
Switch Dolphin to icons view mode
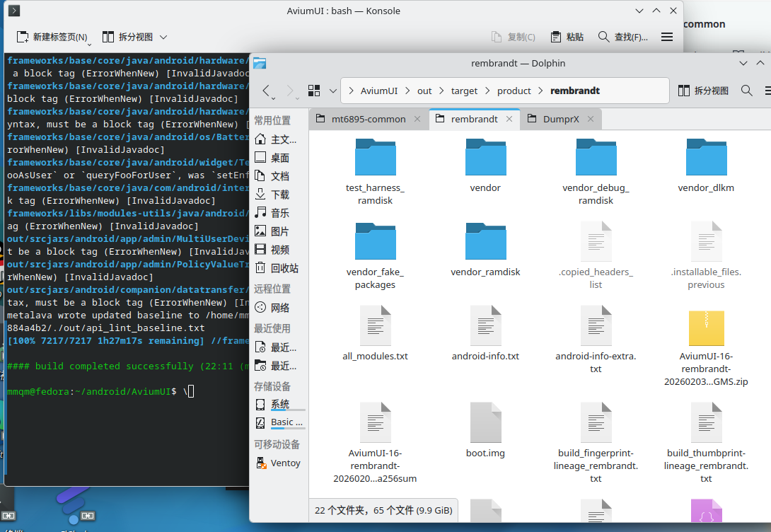[314, 91]
